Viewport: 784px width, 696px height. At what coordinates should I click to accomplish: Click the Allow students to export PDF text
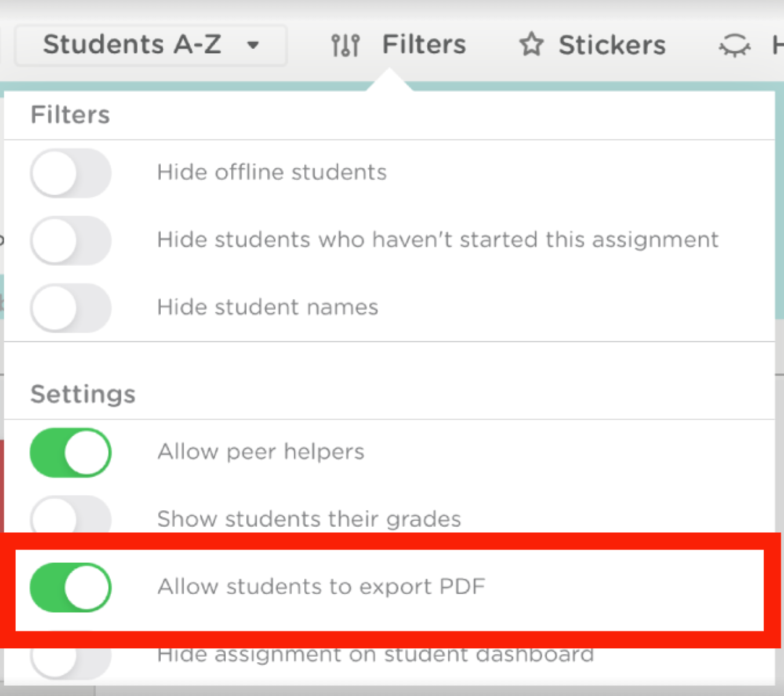pyautogui.click(x=321, y=586)
